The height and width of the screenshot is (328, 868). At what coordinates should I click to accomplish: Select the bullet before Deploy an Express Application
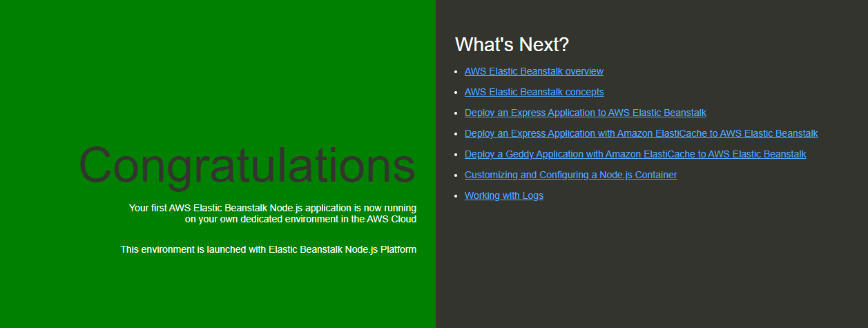455,113
